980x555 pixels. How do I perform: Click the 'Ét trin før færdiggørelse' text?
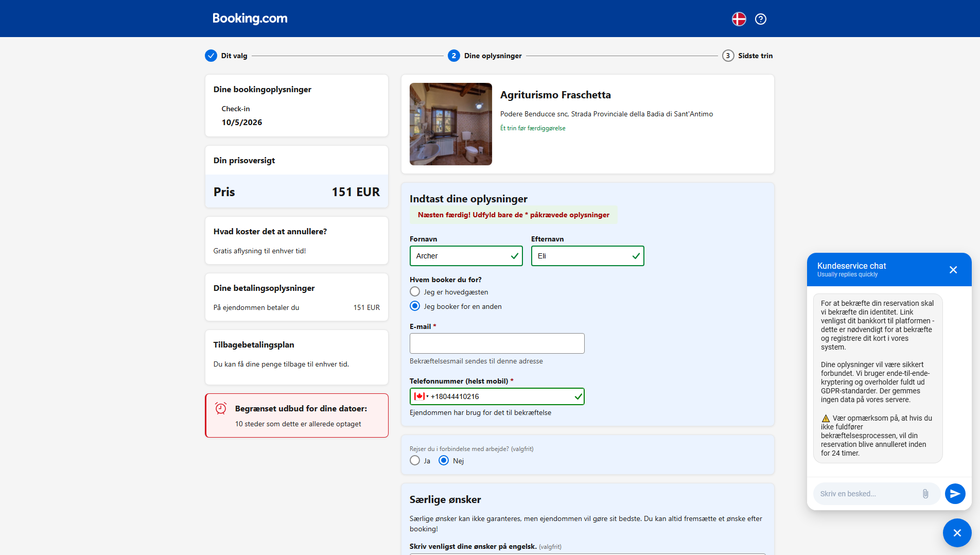[x=533, y=128]
